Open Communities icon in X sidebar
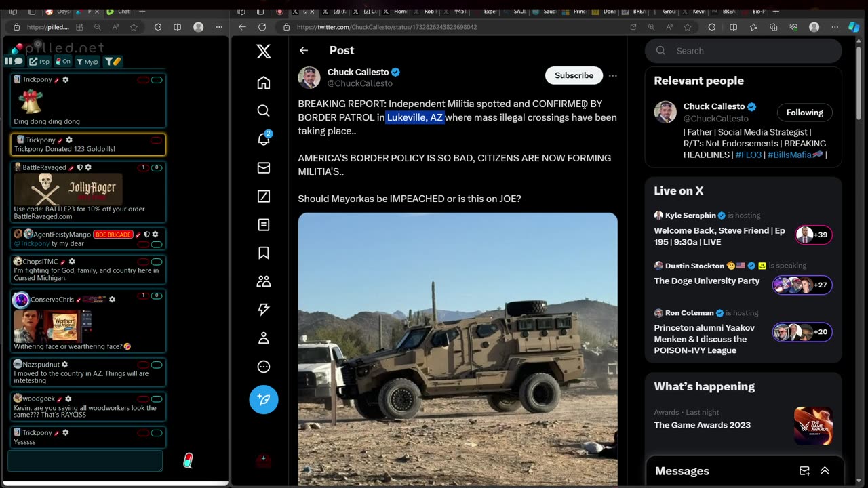Viewport: 868px width, 488px height. tap(264, 281)
